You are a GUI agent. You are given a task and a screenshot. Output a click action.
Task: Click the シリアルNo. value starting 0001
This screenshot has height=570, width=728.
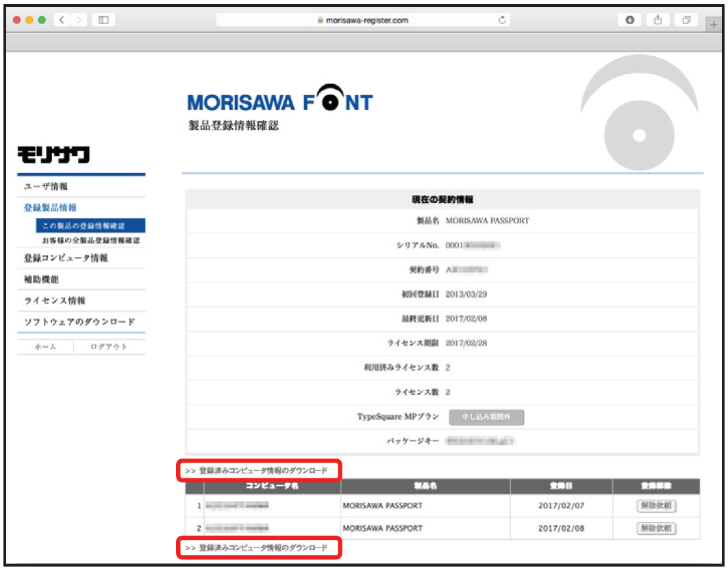(x=472, y=246)
